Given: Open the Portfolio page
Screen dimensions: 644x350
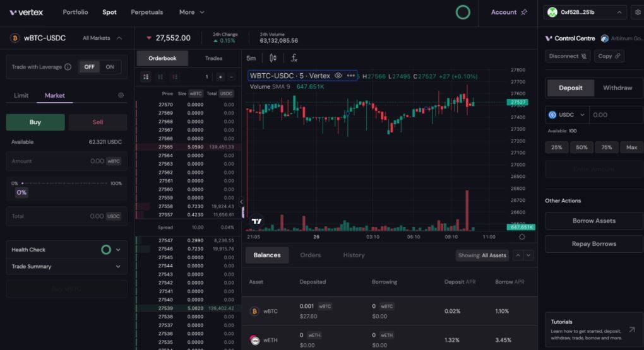Looking at the screenshot, I should tap(75, 13).
